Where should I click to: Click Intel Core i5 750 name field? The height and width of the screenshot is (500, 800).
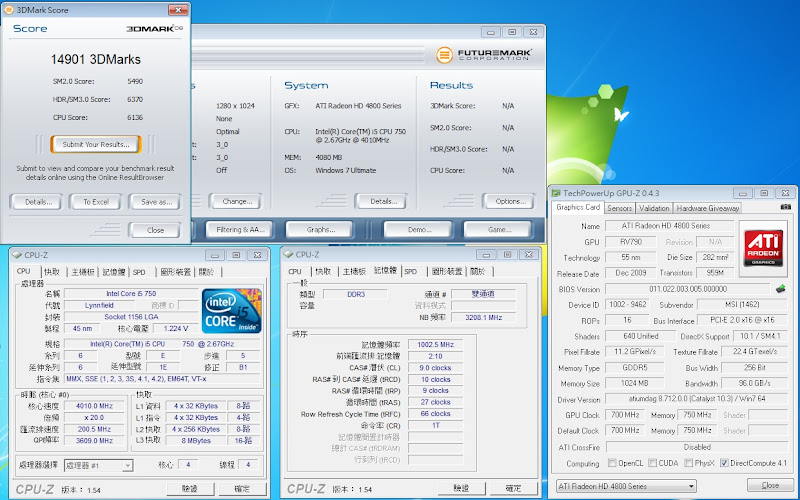[131, 294]
